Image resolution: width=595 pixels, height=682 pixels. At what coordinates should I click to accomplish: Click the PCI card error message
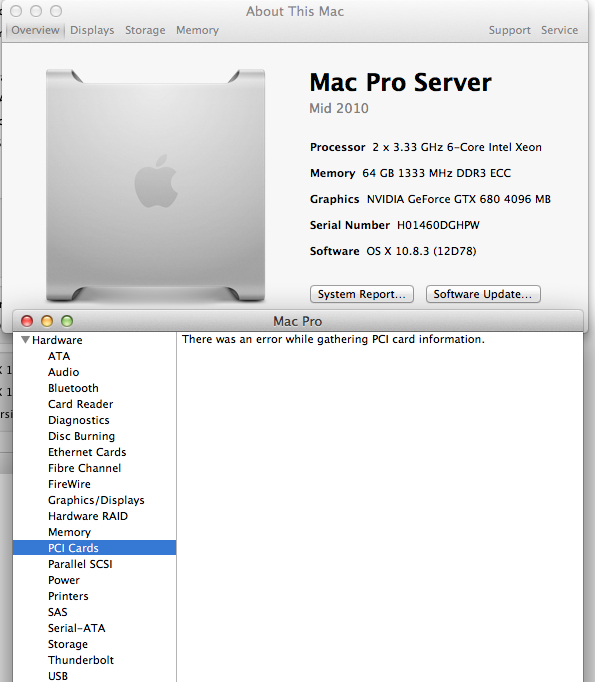point(333,339)
